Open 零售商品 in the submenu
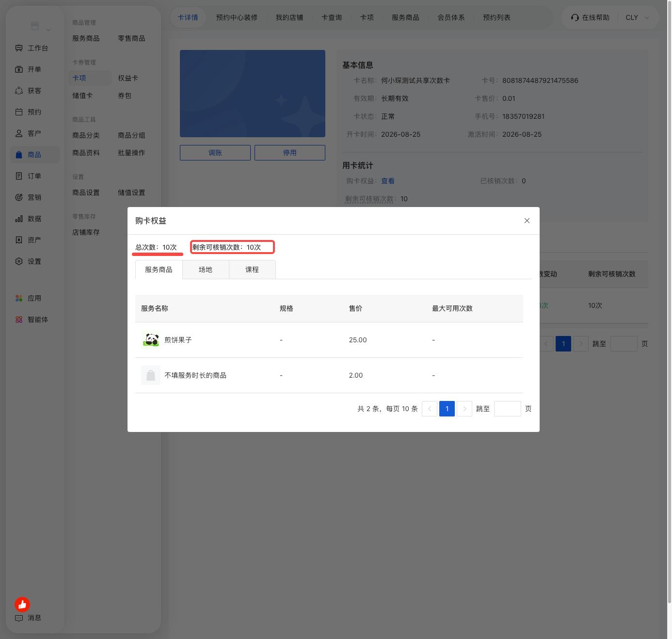 [131, 38]
